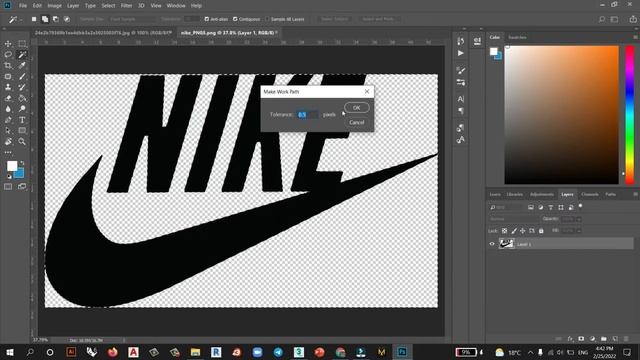Image resolution: width=640 pixels, height=360 pixels.
Task: Open the Filter menu
Action: [127, 6]
